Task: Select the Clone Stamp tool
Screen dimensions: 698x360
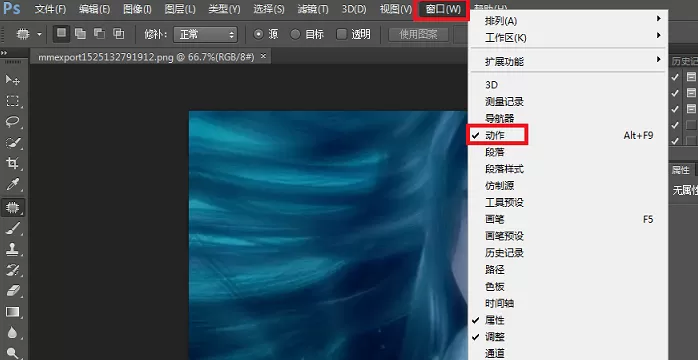Action: (12, 249)
